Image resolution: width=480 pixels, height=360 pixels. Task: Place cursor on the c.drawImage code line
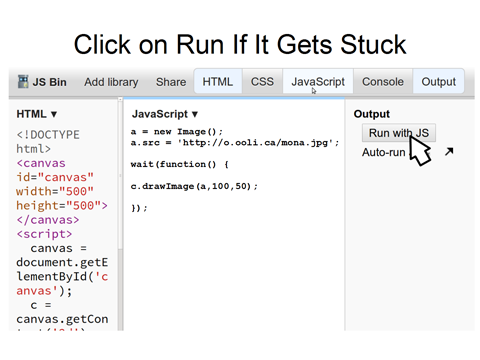(x=194, y=186)
